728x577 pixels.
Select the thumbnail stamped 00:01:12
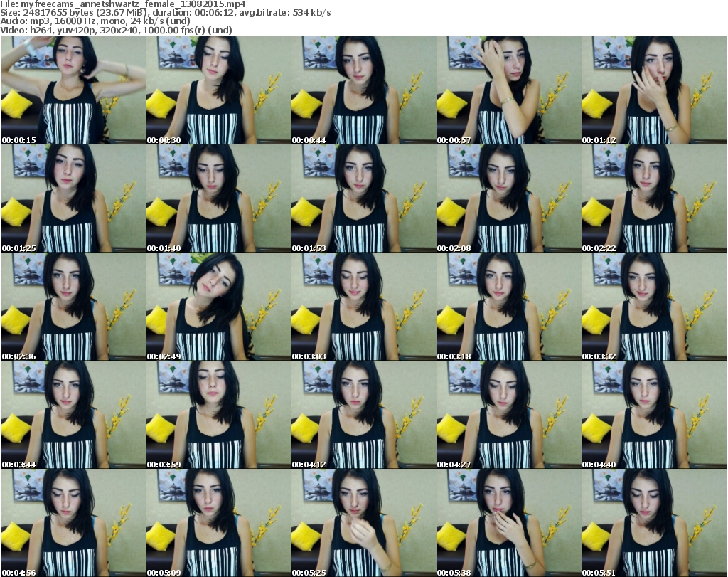click(654, 90)
